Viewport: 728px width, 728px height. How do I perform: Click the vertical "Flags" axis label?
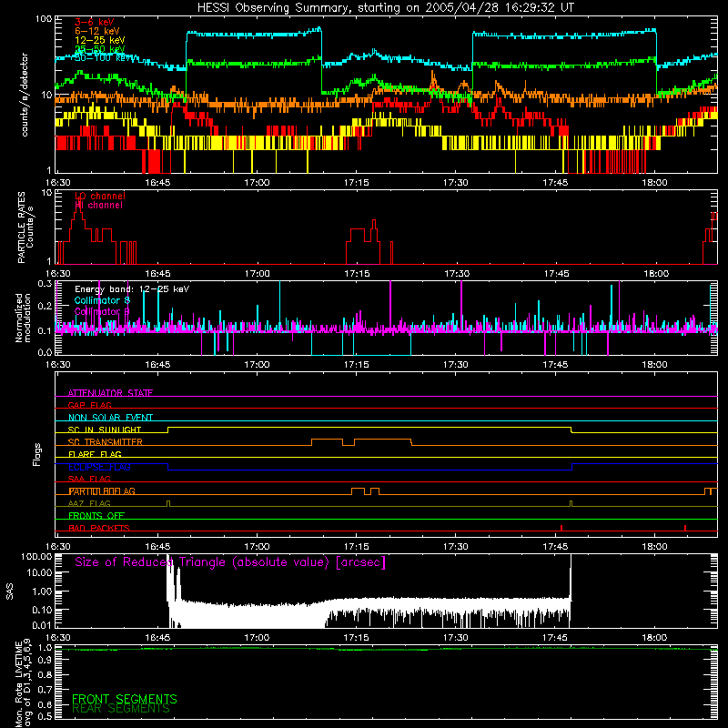point(37,454)
